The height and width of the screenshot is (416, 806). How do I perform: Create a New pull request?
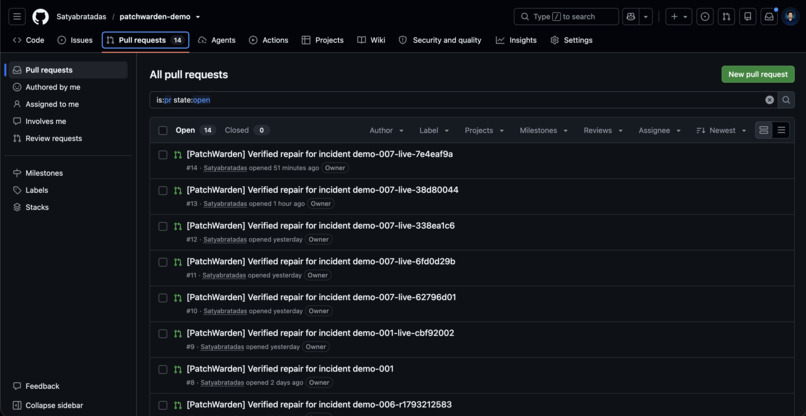click(x=758, y=75)
